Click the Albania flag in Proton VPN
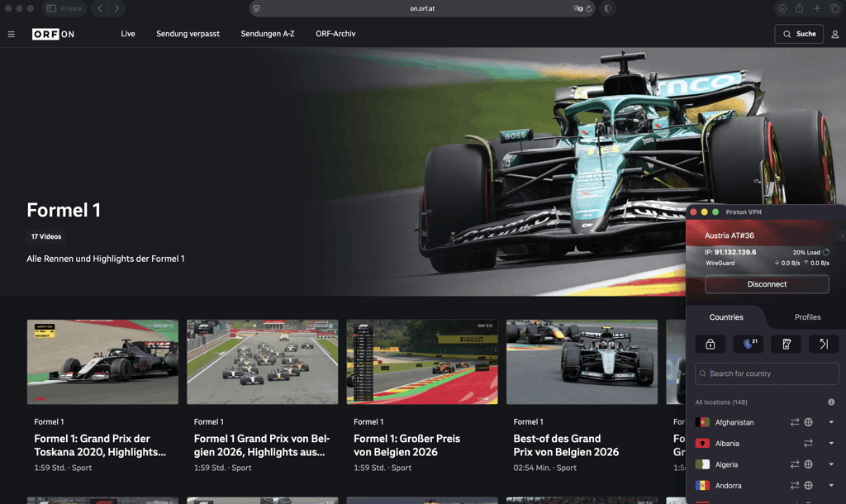Image resolution: width=846 pixels, height=504 pixels. pyautogui.click(x=702, y=443)
